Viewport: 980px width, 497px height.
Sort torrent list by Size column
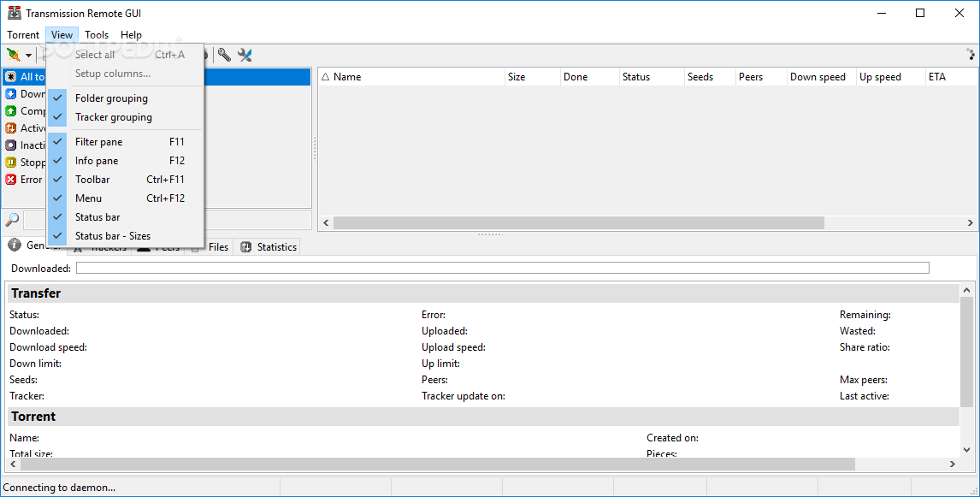[532, 77]
